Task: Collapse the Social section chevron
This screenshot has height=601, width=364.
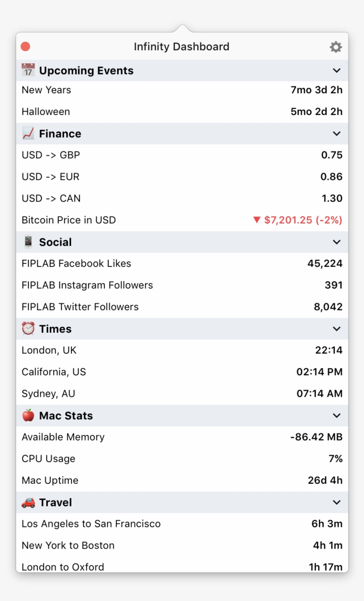Action: point(337,242)
